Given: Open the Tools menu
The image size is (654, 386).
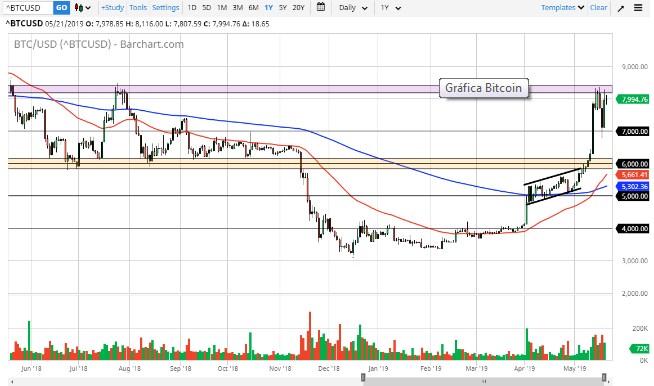Looking at the screenshot, I should pos(138,8).
